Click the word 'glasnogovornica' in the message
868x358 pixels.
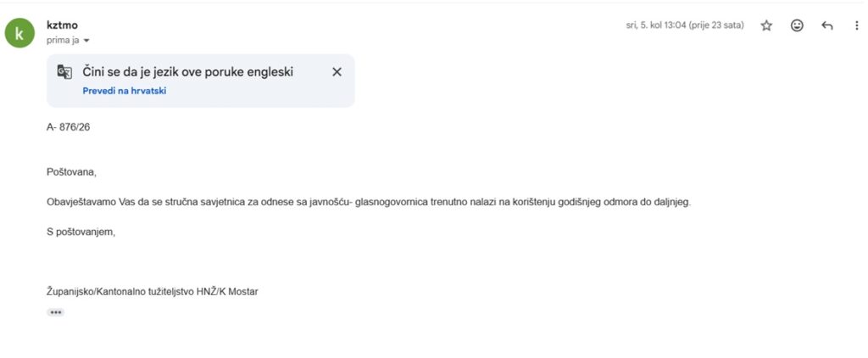point(392,202)
